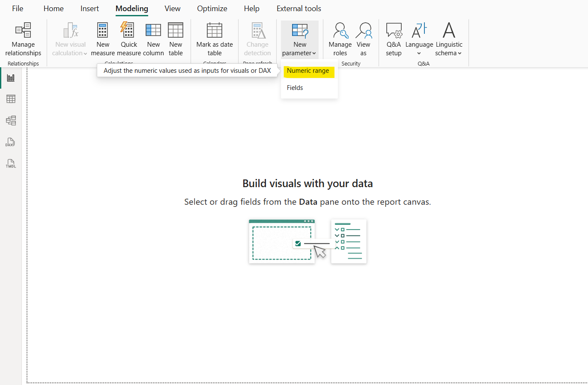Switch to the Home ribbon tab

(x=53, y=8)
